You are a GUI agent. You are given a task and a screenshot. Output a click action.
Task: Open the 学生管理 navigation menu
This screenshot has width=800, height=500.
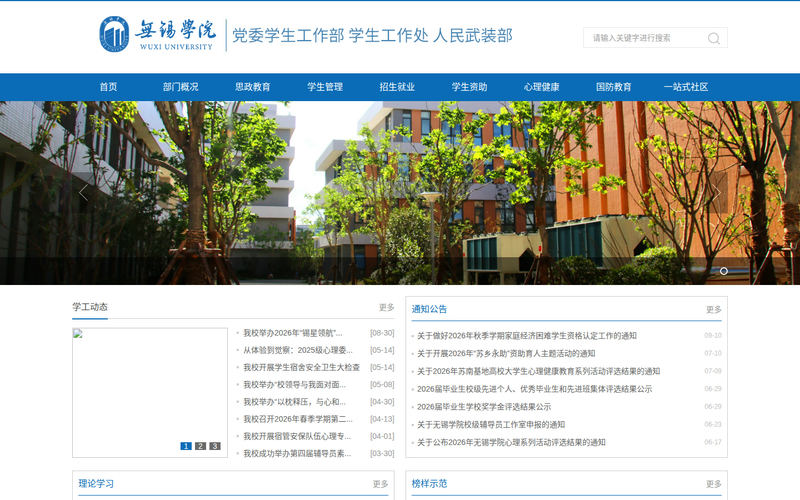325,87
